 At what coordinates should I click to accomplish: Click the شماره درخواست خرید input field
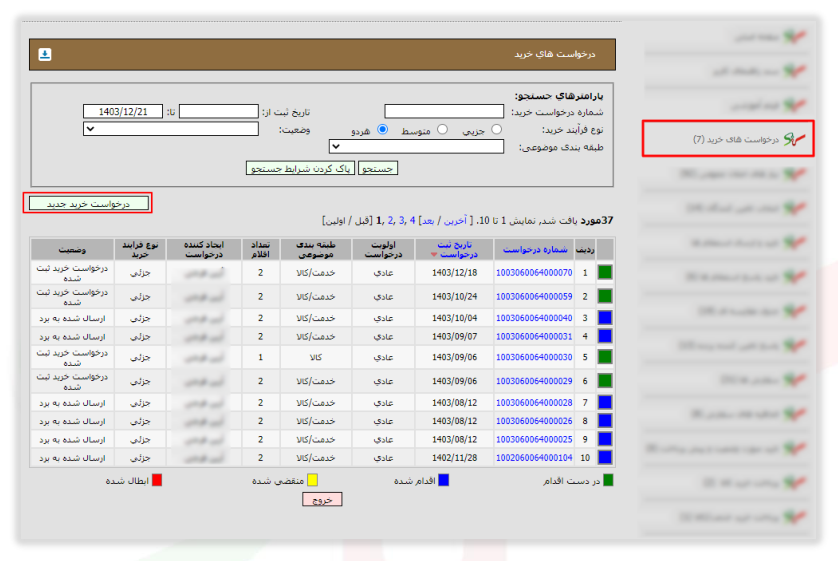click(444, 111)
